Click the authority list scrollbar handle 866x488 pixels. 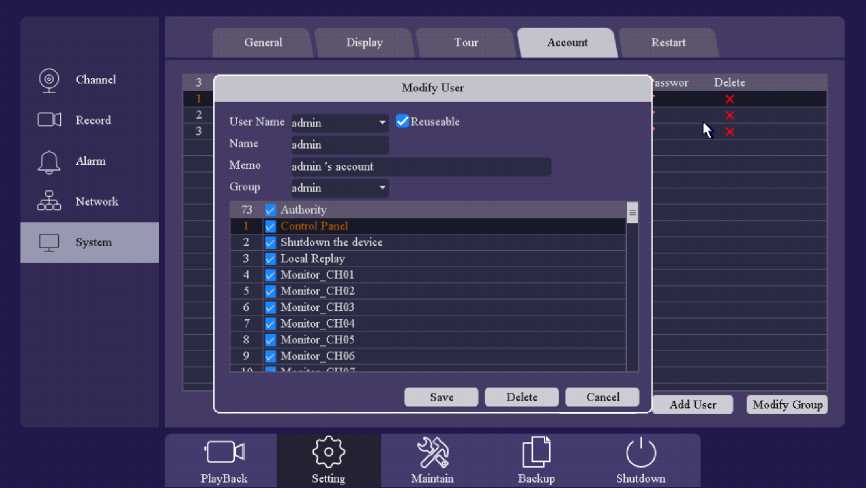click(632, 213)
